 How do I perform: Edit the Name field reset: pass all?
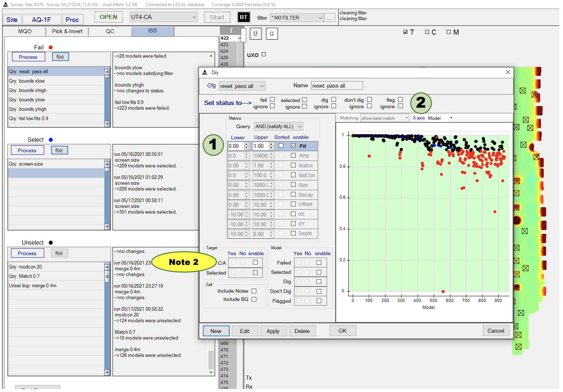click(x=337, y=86)
